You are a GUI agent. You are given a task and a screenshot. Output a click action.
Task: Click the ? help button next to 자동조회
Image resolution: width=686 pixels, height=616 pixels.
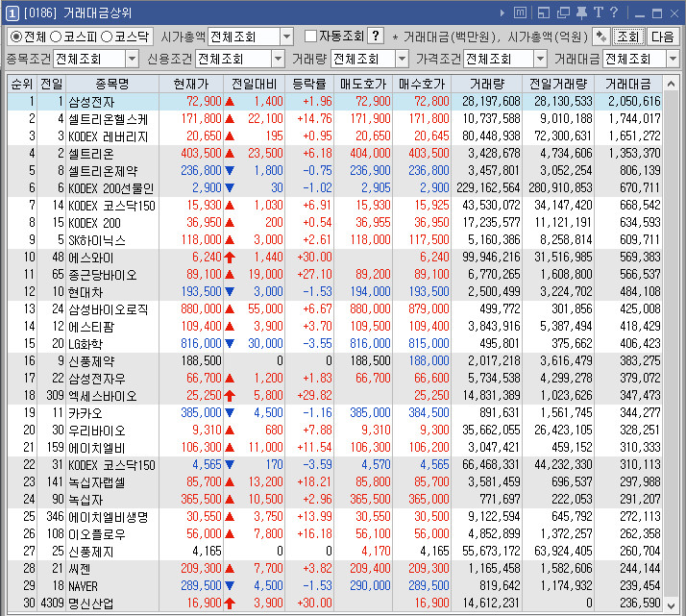tap(376, 36)
